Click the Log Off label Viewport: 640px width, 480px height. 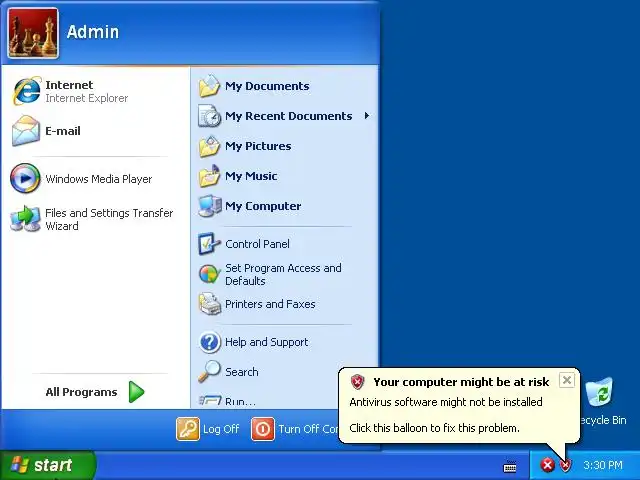(221, 429)
